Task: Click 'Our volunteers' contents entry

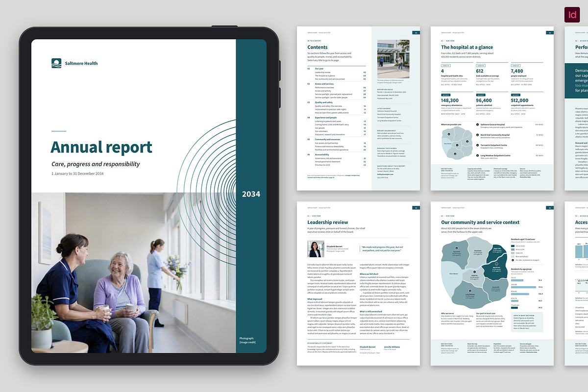Action: tap(321, 131)
